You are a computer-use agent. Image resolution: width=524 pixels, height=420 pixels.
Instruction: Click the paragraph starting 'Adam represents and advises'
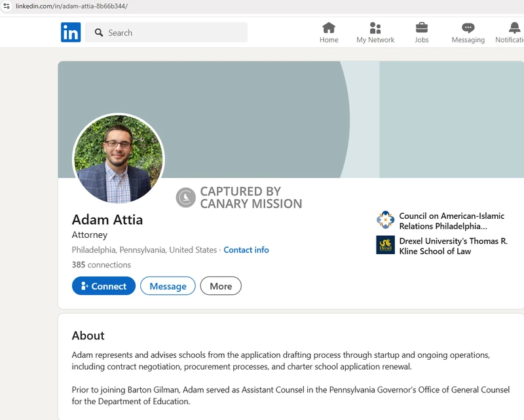coord(281,360)
